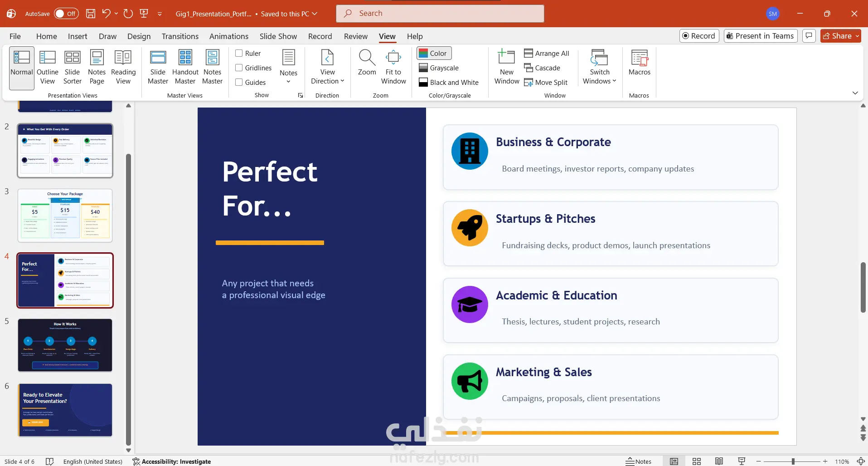This screenshot has height=466, width=868.
Task: Switch to Grayscale view mode
Action: coord(439,68)
